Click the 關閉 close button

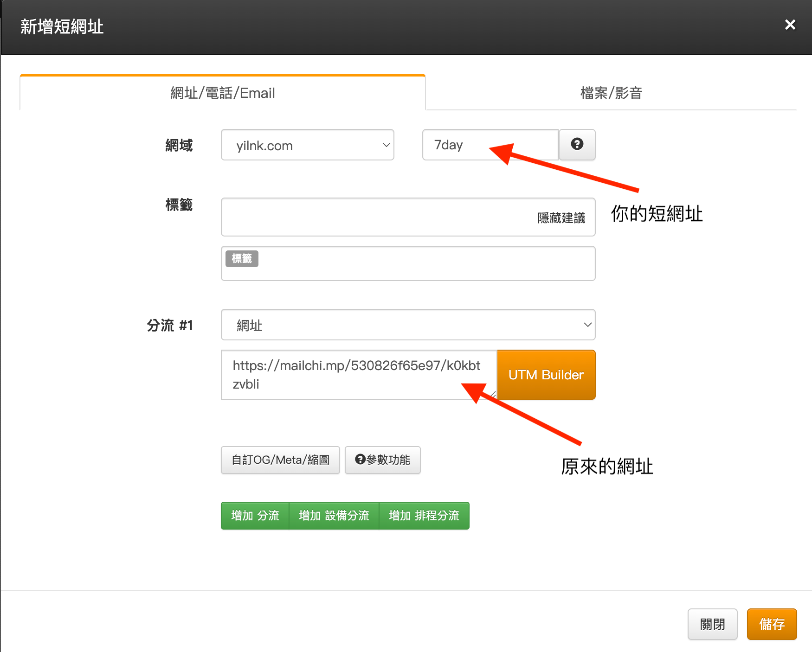click(x=712, y=624)
